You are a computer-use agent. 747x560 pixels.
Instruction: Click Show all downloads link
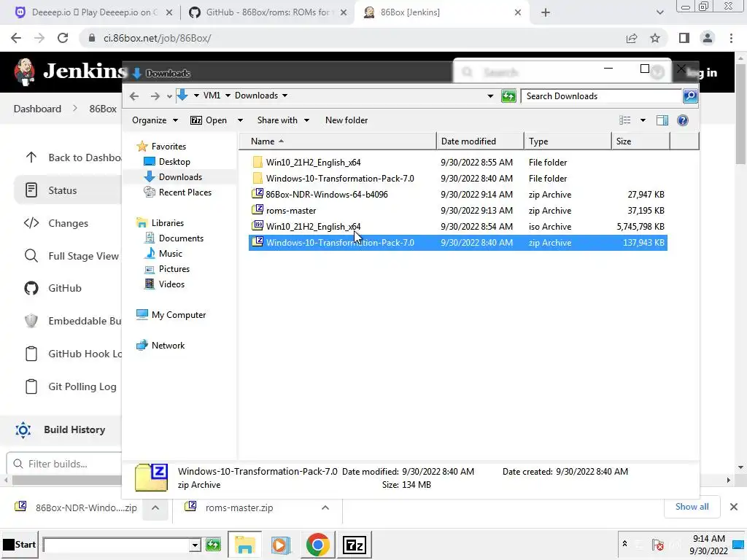(x=692, y=507)
